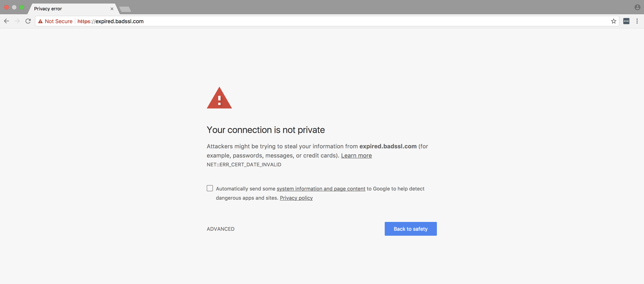
Task: Open the Learn more link
Action: tap(356, 155)
